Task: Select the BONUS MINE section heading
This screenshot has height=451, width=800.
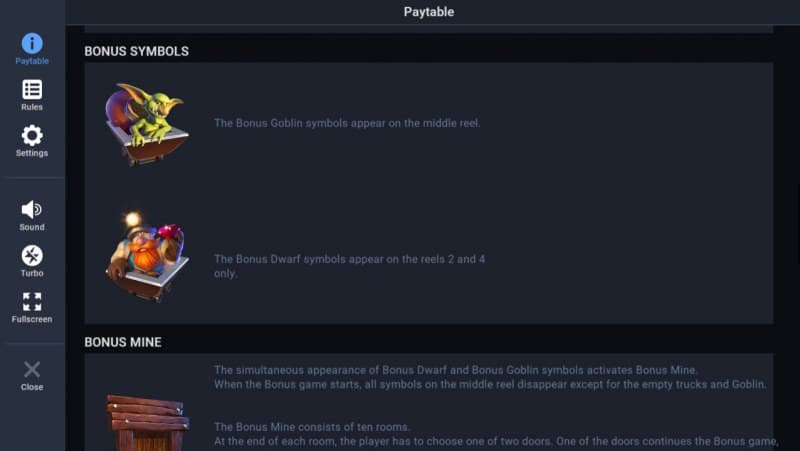Action: pyautogui.click(x=123, y=342)
